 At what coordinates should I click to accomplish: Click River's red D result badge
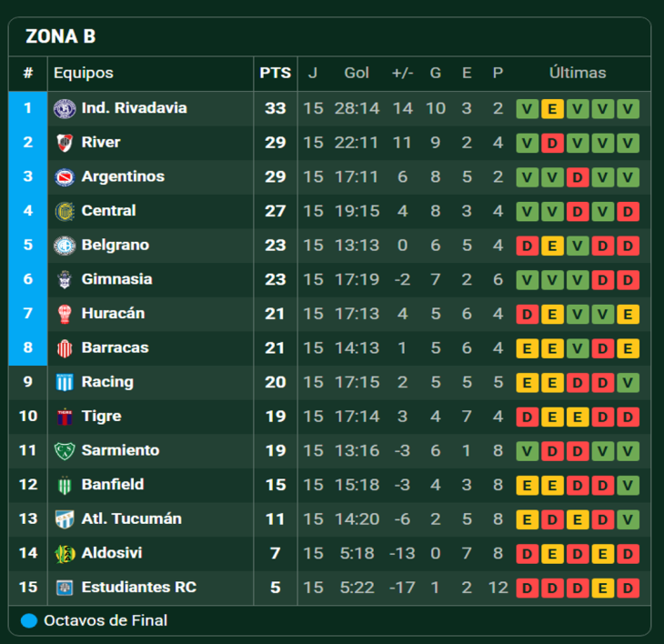point(552,143)
